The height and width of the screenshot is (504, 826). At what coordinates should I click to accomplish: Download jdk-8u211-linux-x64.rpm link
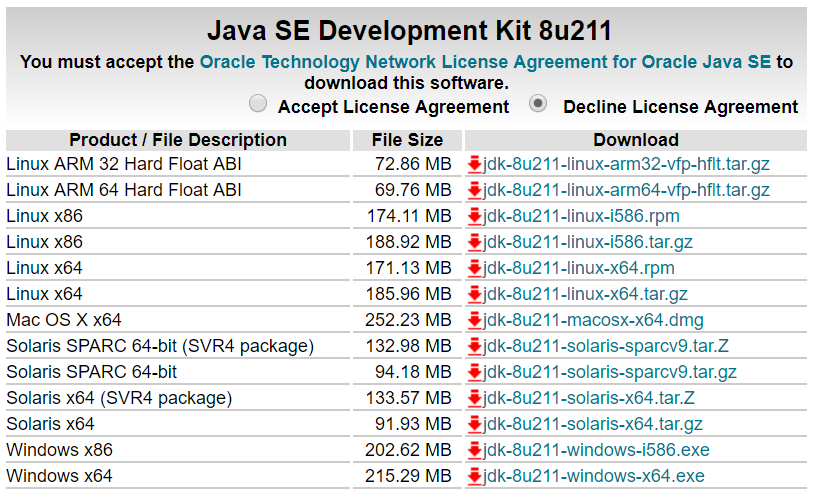[578, 268]
